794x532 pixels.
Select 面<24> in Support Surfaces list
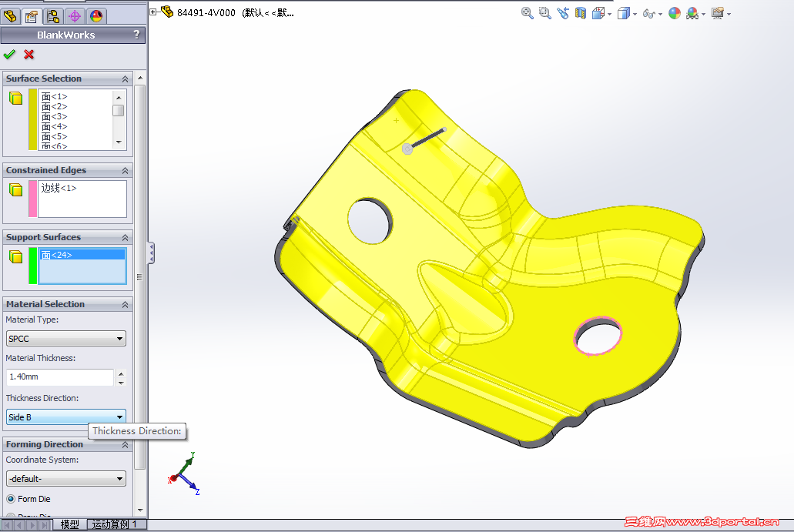[82, 255]
